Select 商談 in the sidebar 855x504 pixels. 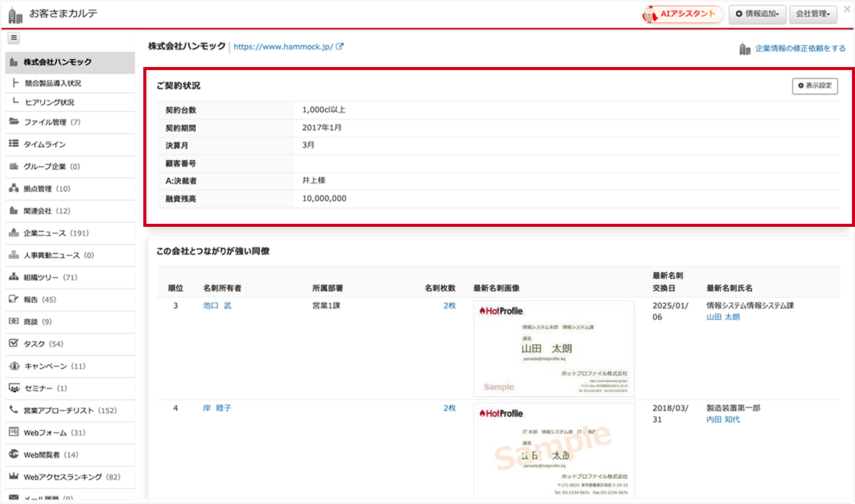(x=37, y=322)
